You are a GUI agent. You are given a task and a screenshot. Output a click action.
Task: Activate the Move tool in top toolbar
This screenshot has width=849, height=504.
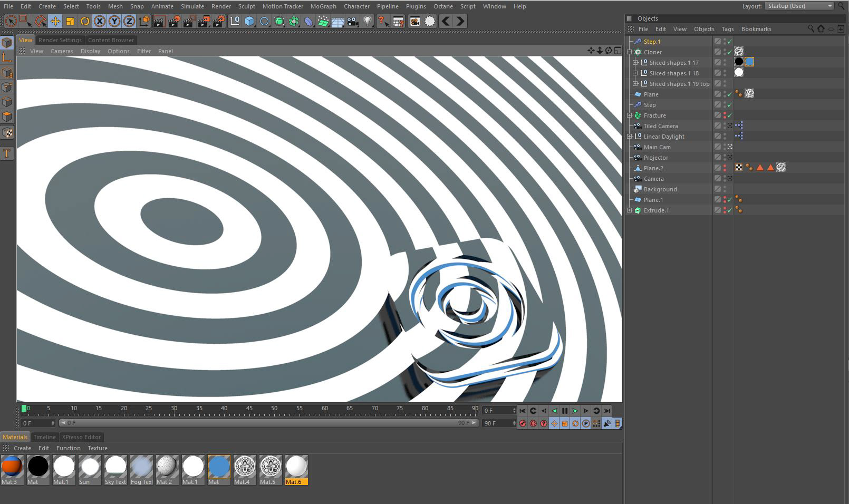click(x=55, y=21)
